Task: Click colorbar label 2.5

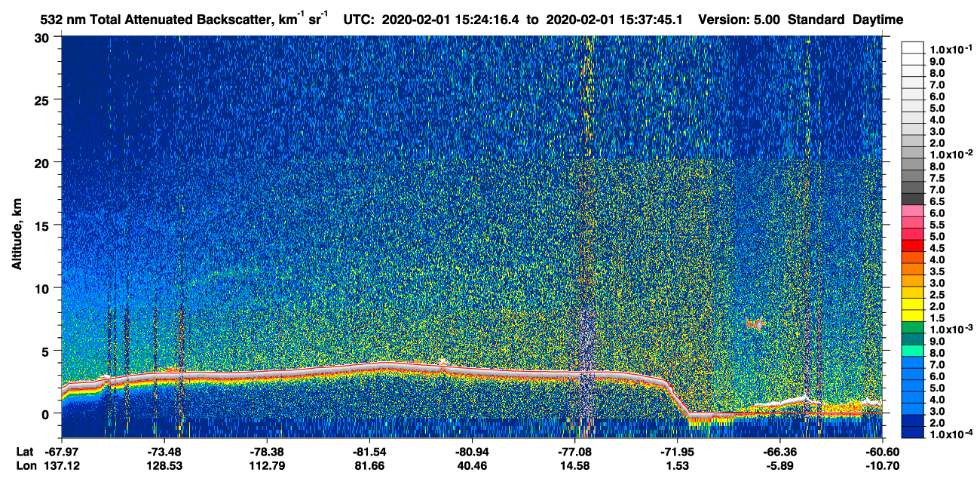Action: [x=938, y=295]
